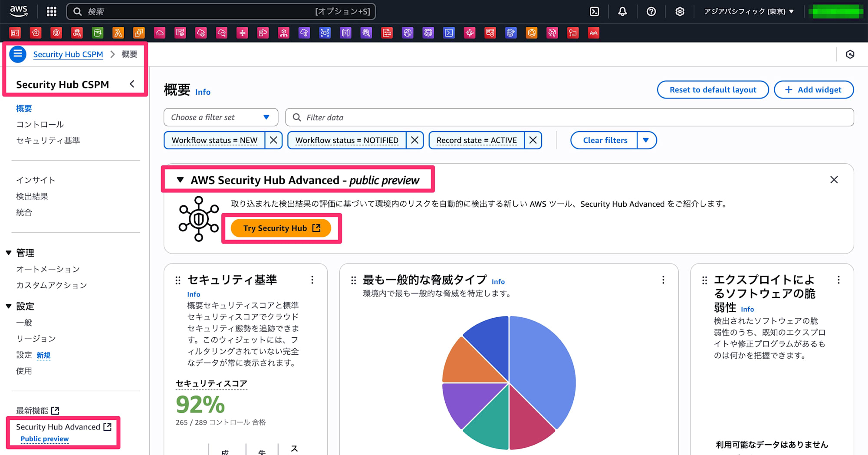This screenshot has width=868, height=455.
Task: Open リージョン settings in the sidebar
Action: click(36, 339)
